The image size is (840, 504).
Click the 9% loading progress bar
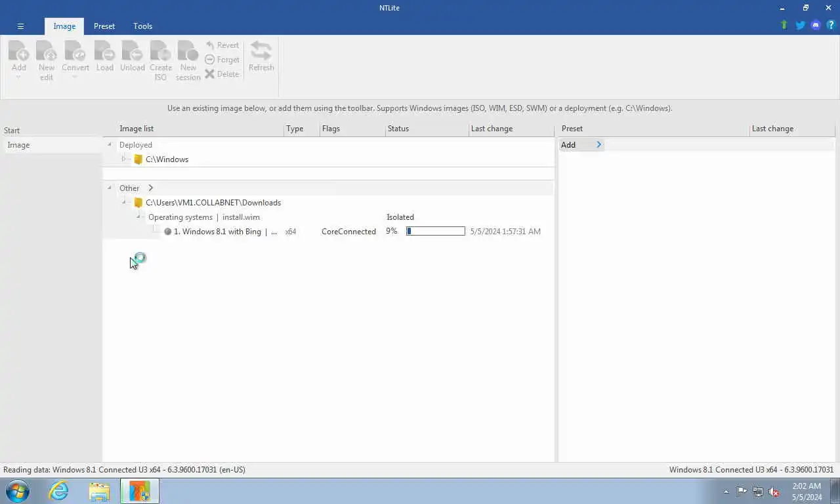coord(436,231)
